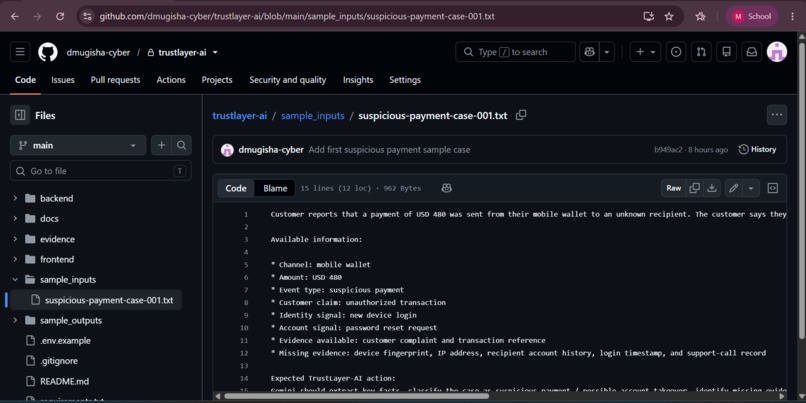This screenshot has width=806, height=403.
Task: Open trustlayer-ai breadcrumb link
Action: click(x=240, y=116)
